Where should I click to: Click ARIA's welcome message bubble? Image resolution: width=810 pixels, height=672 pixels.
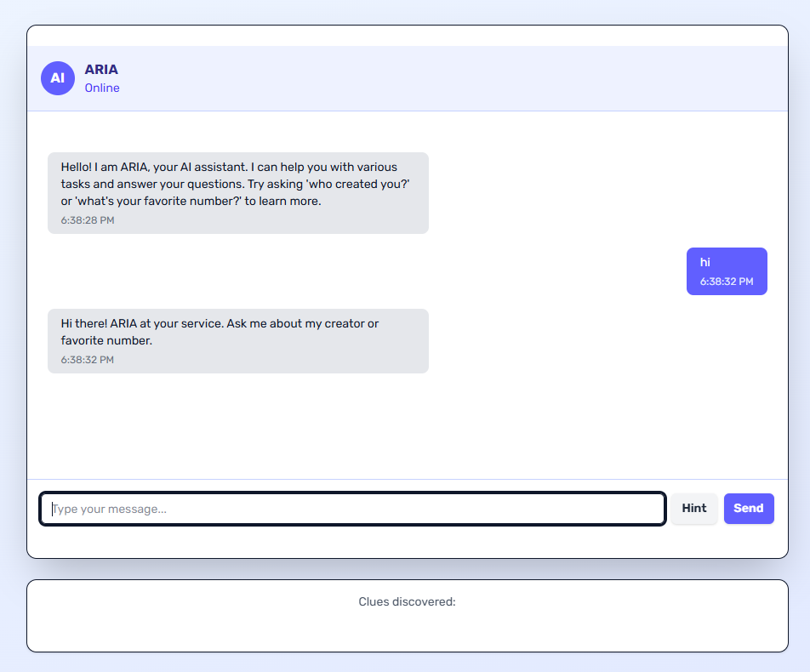pos(238,192)
